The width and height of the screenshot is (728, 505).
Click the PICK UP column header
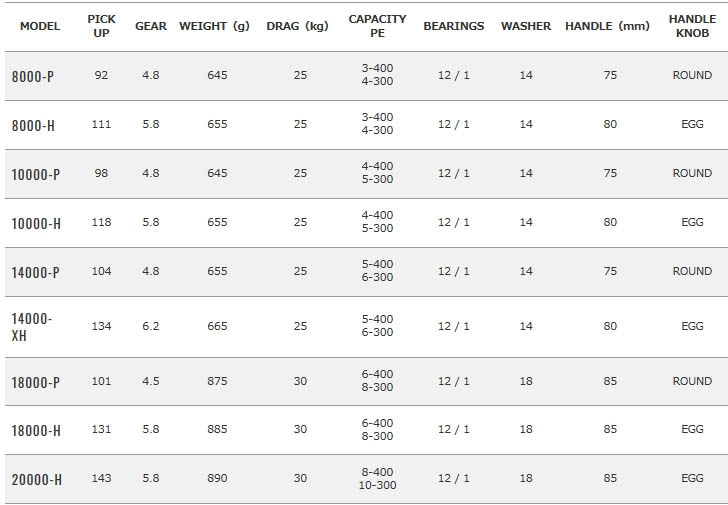coord(101,26)
